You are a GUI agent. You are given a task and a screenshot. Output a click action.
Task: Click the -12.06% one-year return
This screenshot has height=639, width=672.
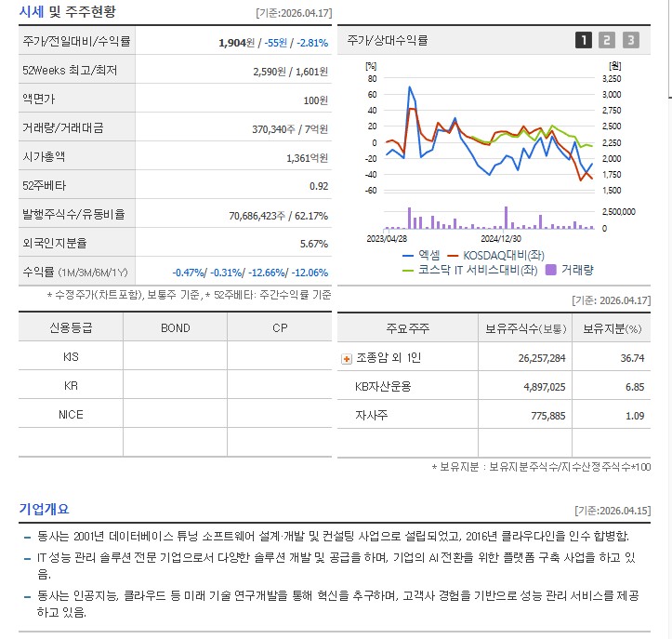(310, 273)
